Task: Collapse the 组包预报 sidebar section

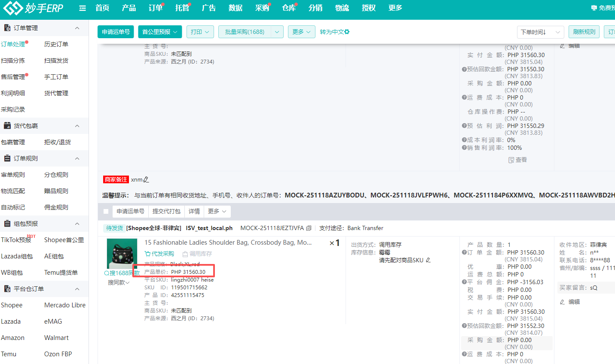Action: coord(77,224)
